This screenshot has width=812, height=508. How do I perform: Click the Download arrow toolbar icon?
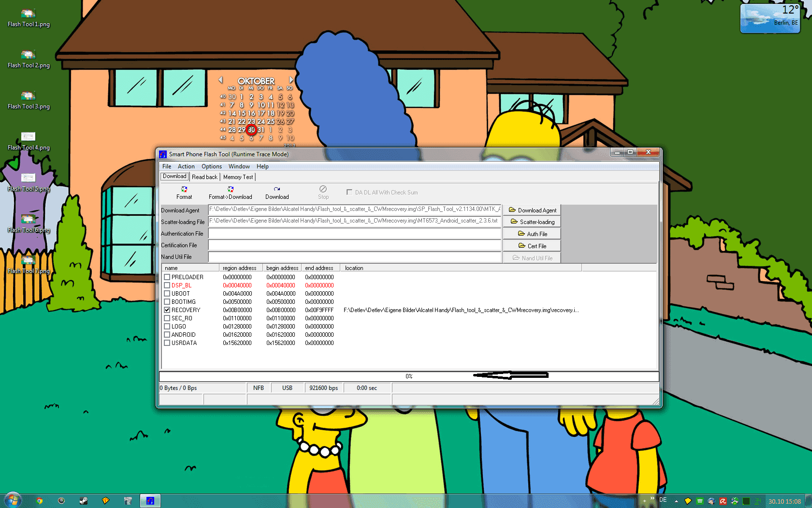277,189
